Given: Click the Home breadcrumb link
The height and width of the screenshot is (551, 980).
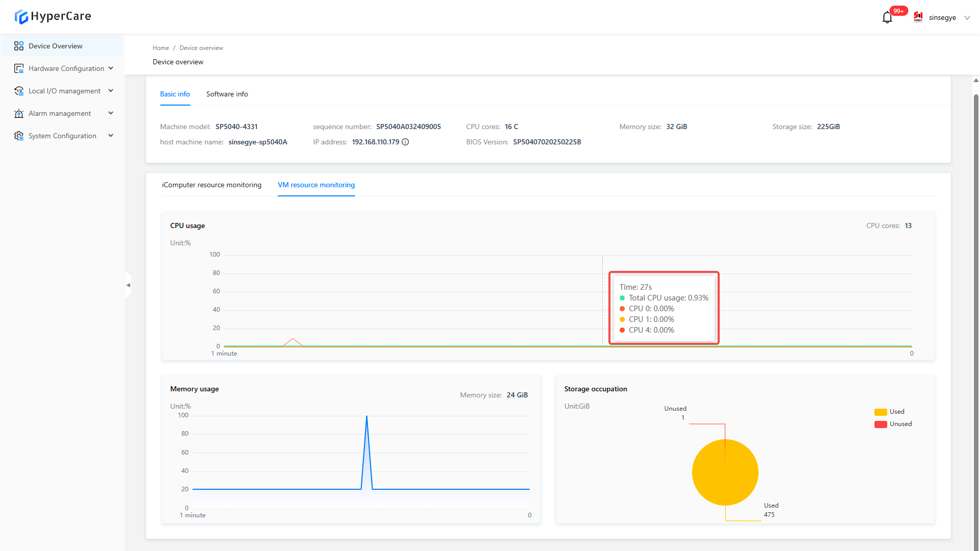Looking at the screenshot, I should 161,48.
